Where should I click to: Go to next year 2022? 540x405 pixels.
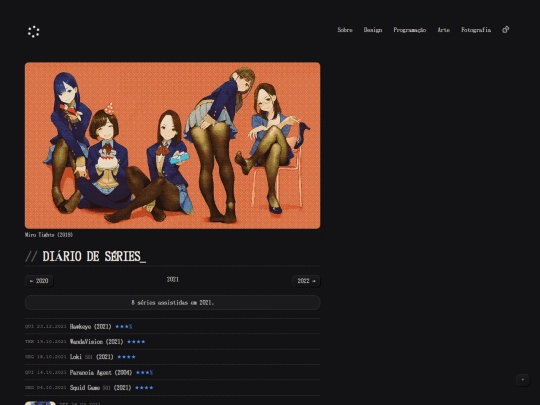click(306, 281)
